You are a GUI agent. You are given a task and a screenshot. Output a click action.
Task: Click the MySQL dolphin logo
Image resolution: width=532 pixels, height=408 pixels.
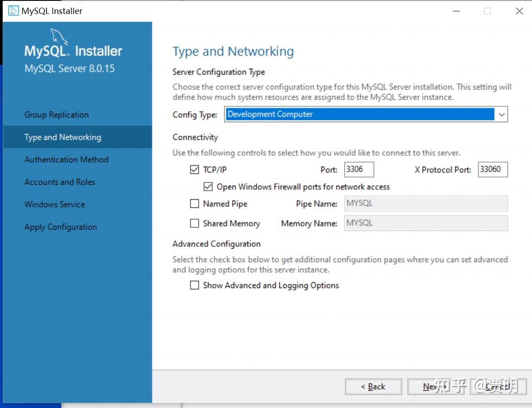coord(59,36)
